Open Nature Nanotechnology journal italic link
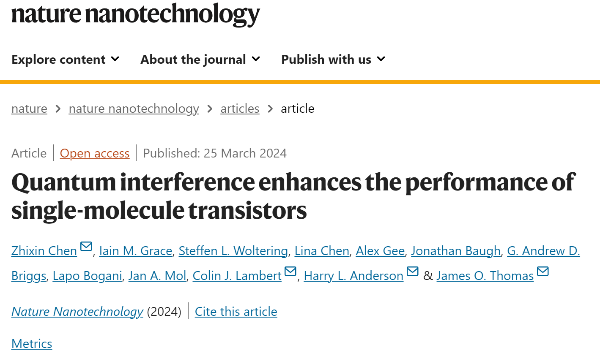The width and height of the screenshot is (600, 364). pos(77,312)
